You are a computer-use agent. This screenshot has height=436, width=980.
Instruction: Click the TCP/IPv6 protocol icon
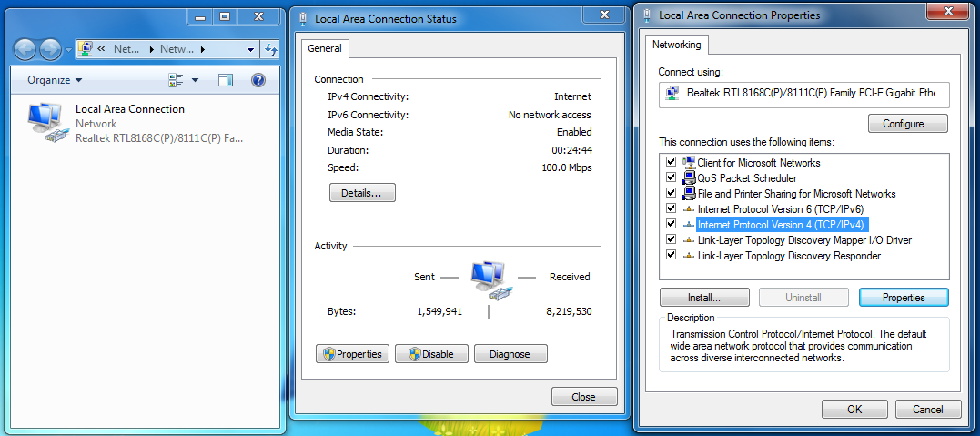pyautogui.click(x=690, y=209)
